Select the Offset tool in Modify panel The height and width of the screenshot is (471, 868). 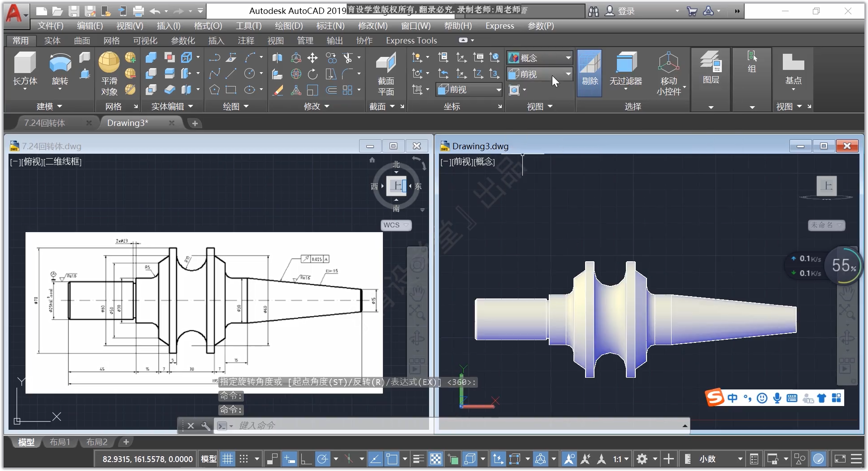(x=331, y=90)
